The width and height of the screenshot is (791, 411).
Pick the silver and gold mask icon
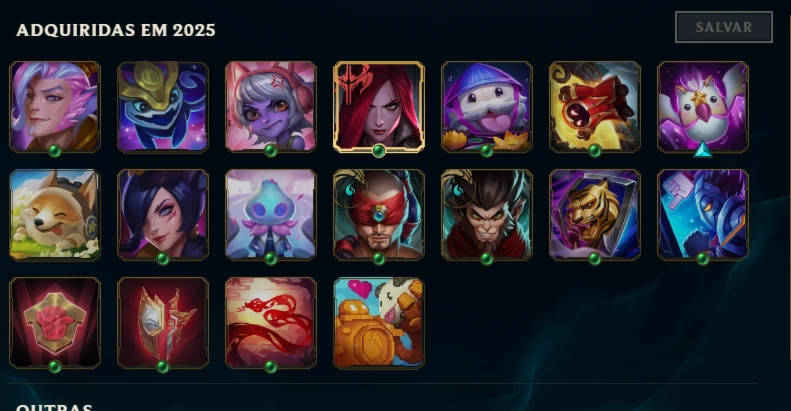click(x=163, y=323)
